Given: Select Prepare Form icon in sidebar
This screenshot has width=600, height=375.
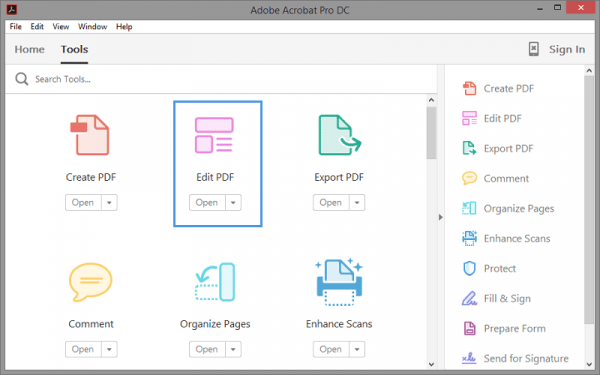Looking at the screenshot, I should coord(470,328).
